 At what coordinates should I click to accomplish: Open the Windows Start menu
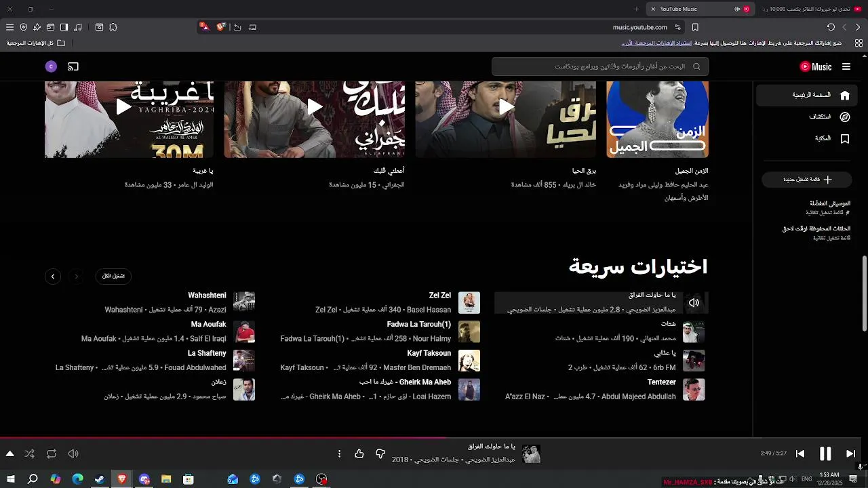pyautogui.click(x=10, y=479)
